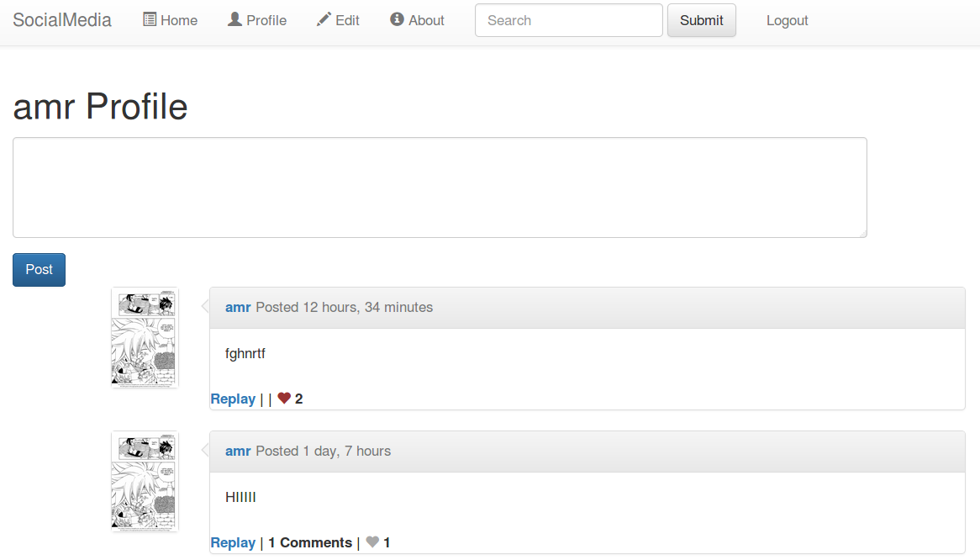This screenshot has height=560, width=980.
Task: Click Replay on the fghnrtf post
Action: tap(233, 399)
